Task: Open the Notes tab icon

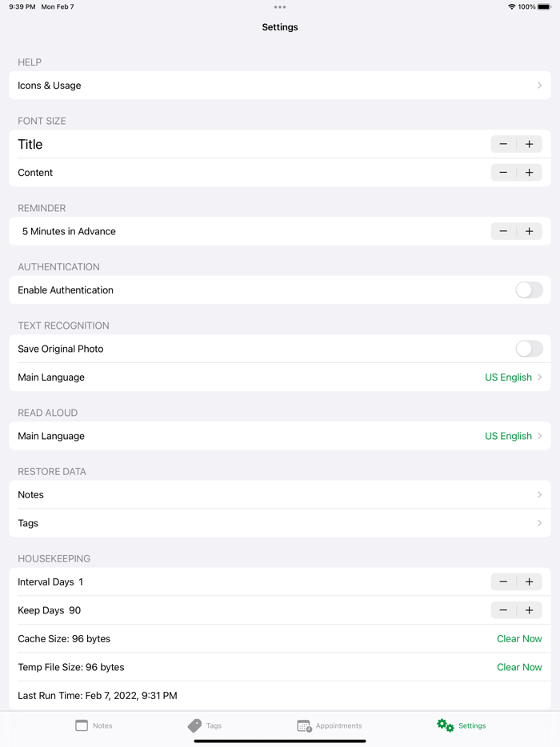Action: click(x=82, y=725)
